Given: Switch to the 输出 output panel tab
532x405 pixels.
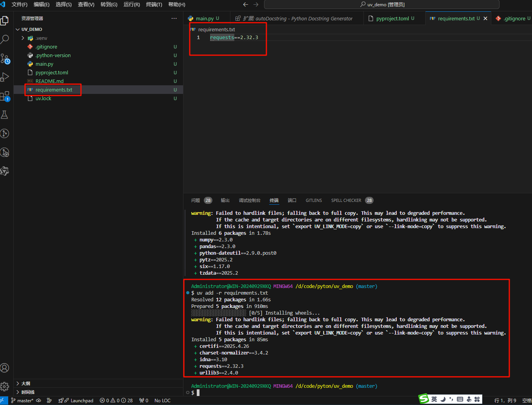Looking at the screenshot, I should click(x=225, y=200).
